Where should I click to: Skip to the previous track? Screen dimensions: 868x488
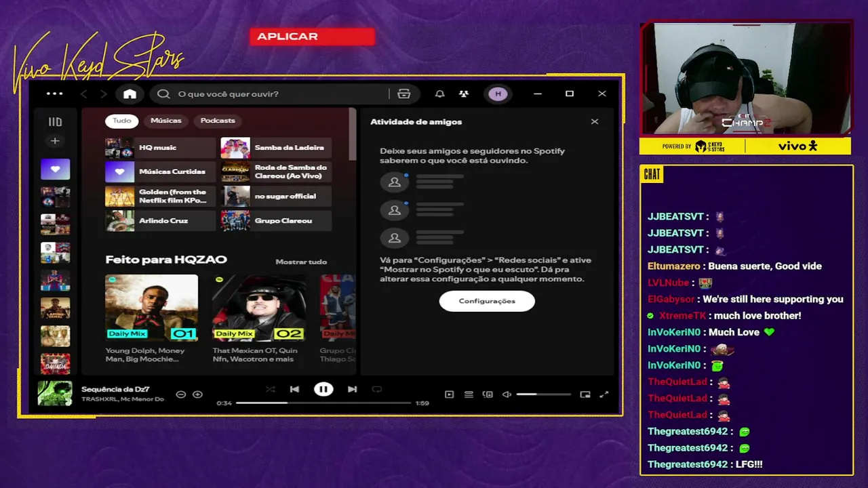pos(294,389)
